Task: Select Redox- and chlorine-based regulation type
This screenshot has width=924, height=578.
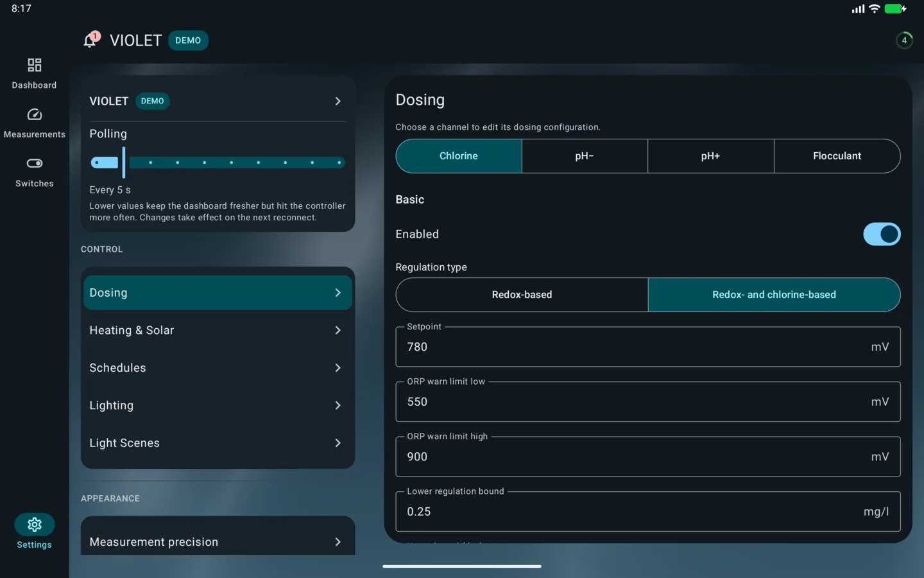Action: [774, 295]
